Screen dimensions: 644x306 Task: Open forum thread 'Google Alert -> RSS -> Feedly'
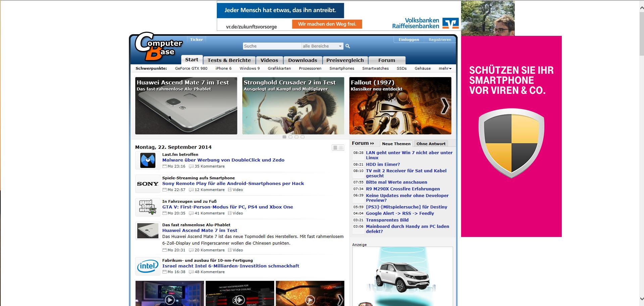click(x=400, y=213)
